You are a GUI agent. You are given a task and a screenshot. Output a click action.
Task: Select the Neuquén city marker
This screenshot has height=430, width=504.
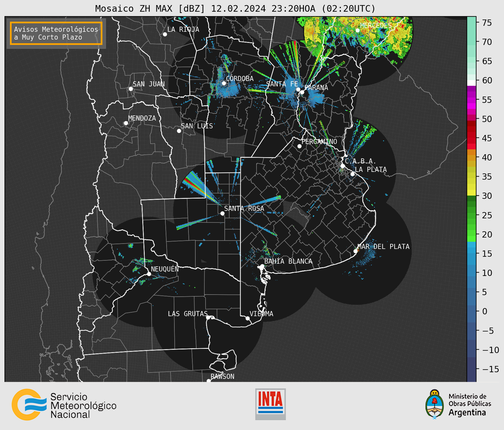pyautogui.click(x=149, y=274)
